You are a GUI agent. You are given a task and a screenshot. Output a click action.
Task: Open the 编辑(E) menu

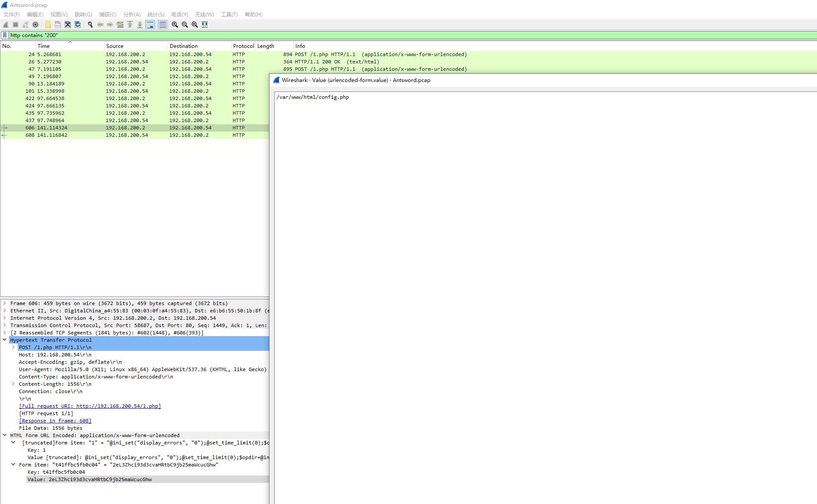[x=35, y=14]
